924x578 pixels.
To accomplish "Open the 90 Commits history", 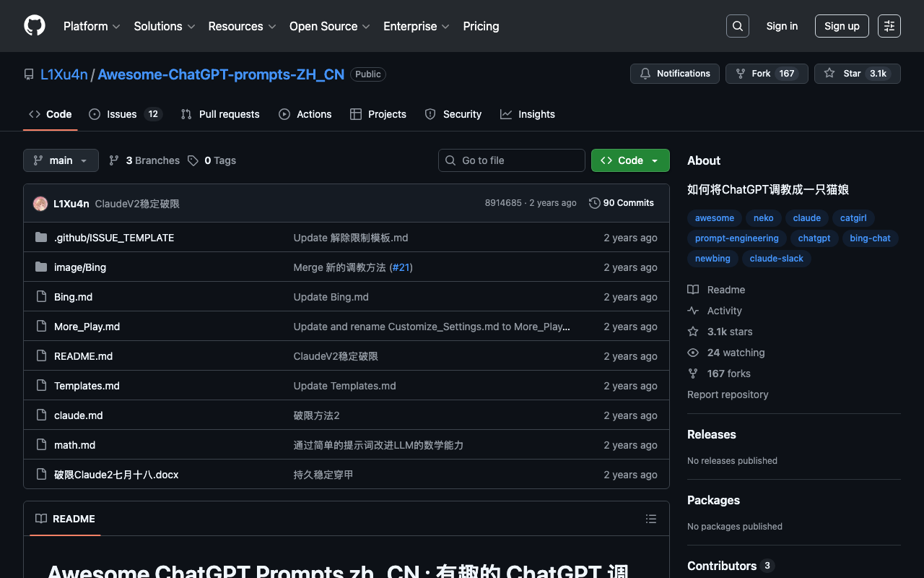I will pos(621,203).
